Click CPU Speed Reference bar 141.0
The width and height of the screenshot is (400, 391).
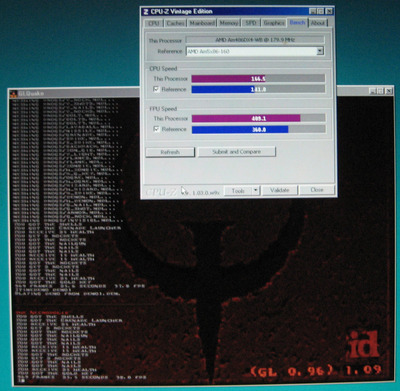coord(258,89)
